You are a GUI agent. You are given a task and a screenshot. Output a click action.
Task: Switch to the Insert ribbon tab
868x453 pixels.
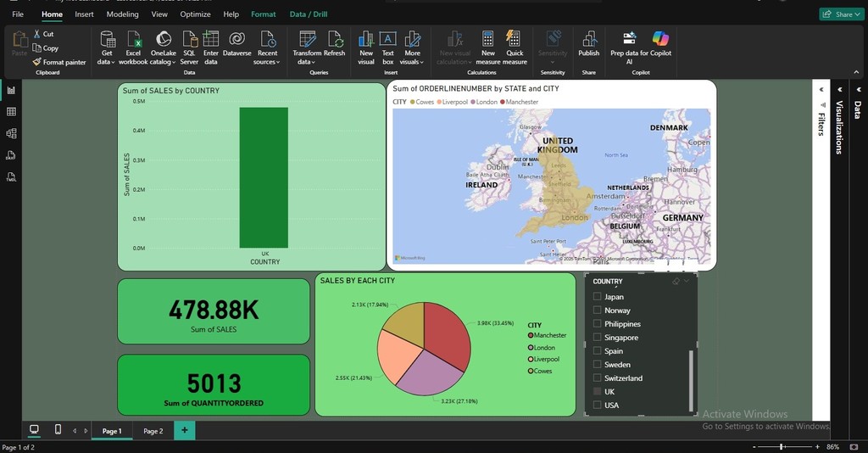(x=84, y=14)
